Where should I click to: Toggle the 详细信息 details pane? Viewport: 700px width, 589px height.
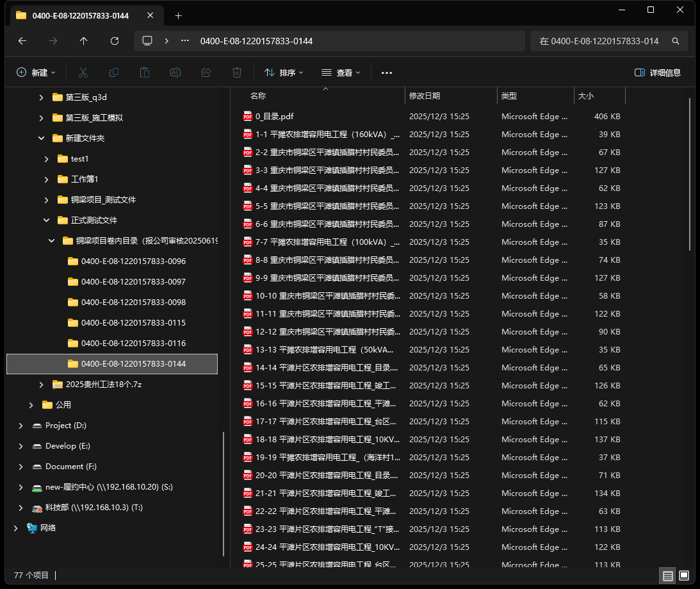[x=658, y=73]
